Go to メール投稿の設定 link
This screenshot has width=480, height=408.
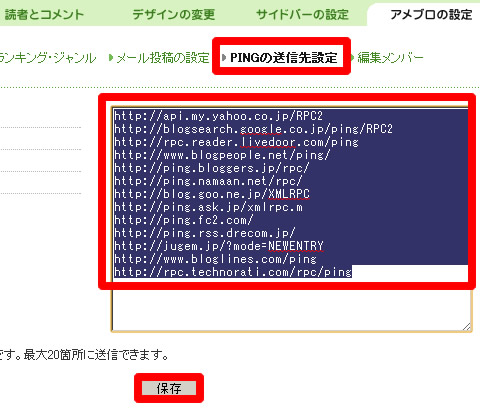163,58
